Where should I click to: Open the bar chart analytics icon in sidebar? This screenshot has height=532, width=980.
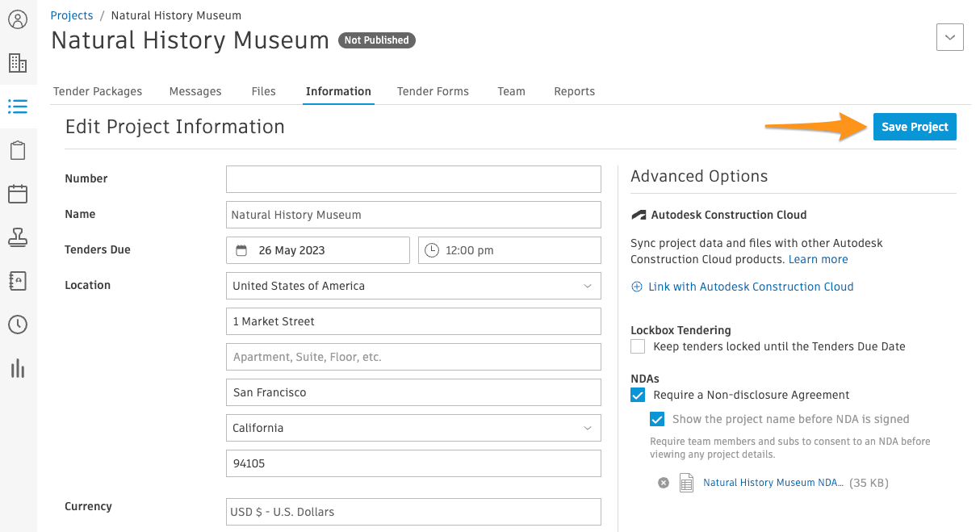point(18,369)
